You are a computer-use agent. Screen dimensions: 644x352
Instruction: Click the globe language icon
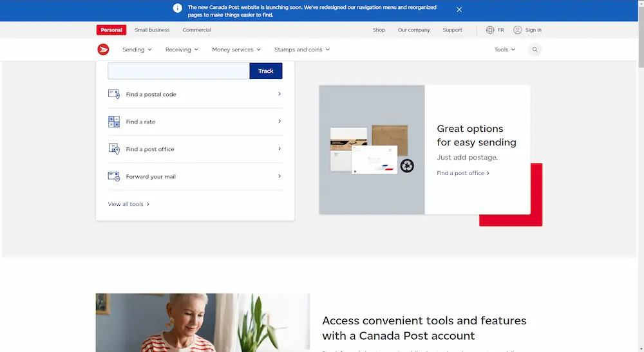click(490, 30)
